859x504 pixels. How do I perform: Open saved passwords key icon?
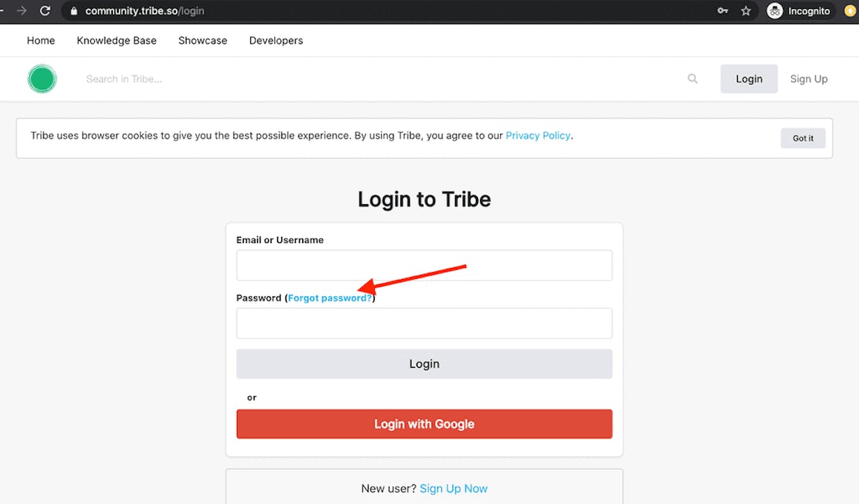723,11
